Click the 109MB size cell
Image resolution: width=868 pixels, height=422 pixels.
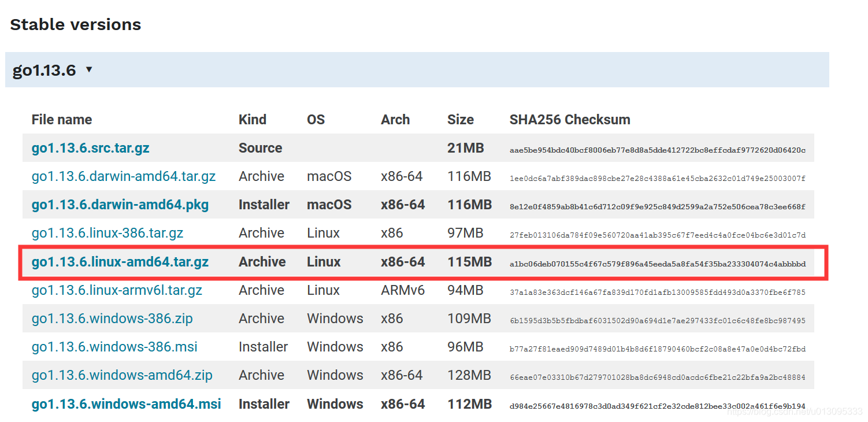click(469, 319)
